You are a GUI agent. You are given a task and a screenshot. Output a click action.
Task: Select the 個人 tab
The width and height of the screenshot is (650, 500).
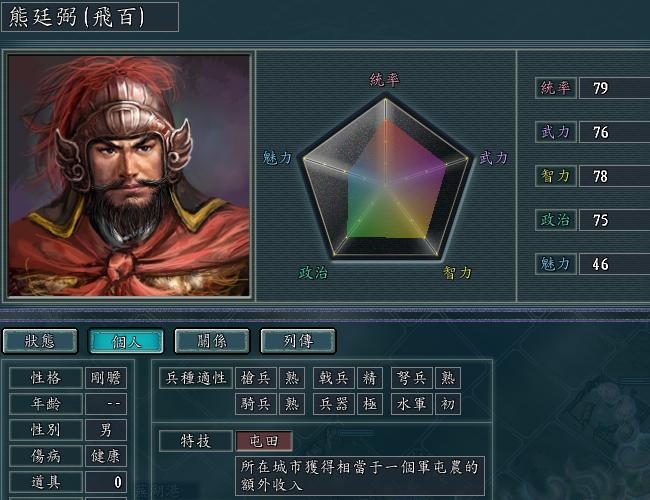tap(126, 341)
